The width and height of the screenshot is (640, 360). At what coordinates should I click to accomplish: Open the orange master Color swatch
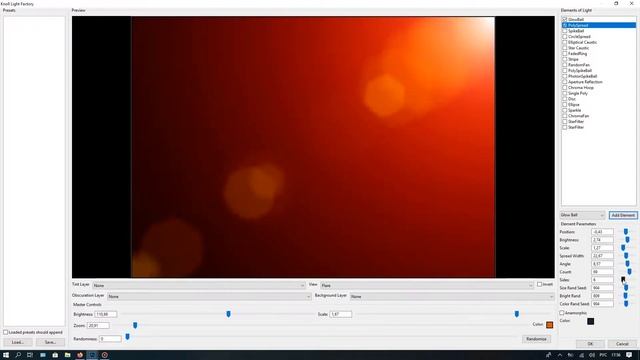point(549,325)
